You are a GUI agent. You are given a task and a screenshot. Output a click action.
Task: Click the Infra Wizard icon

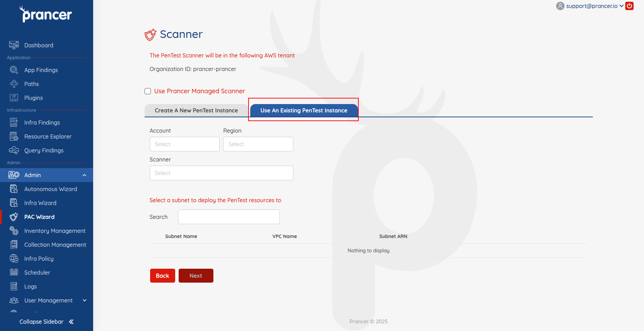point(14,203)
